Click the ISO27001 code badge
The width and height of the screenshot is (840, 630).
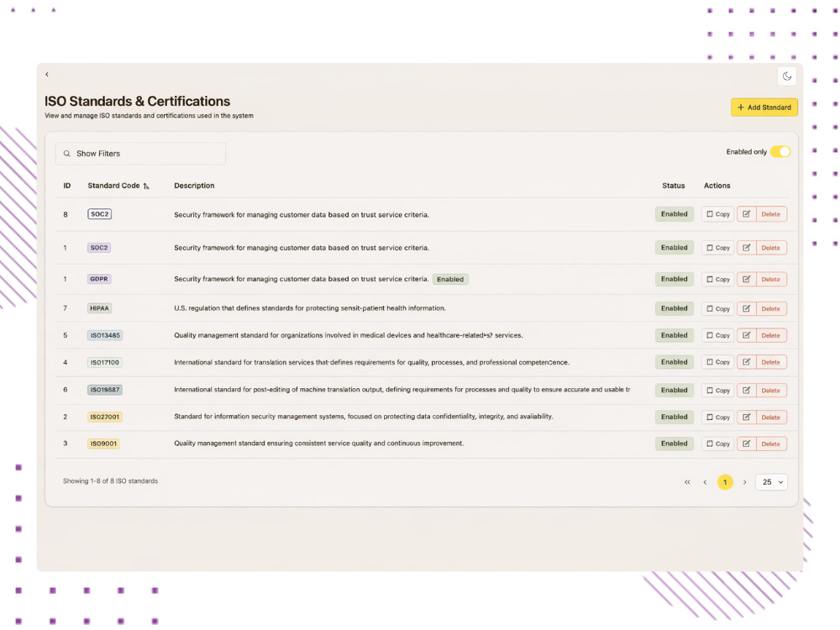click(x=105, y=417)
